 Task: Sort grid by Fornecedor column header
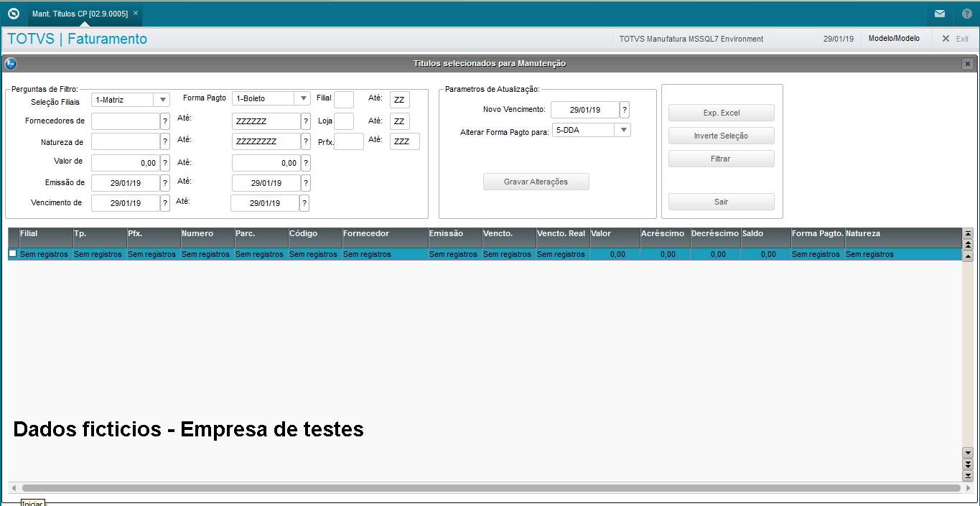(x=384, y=234)
